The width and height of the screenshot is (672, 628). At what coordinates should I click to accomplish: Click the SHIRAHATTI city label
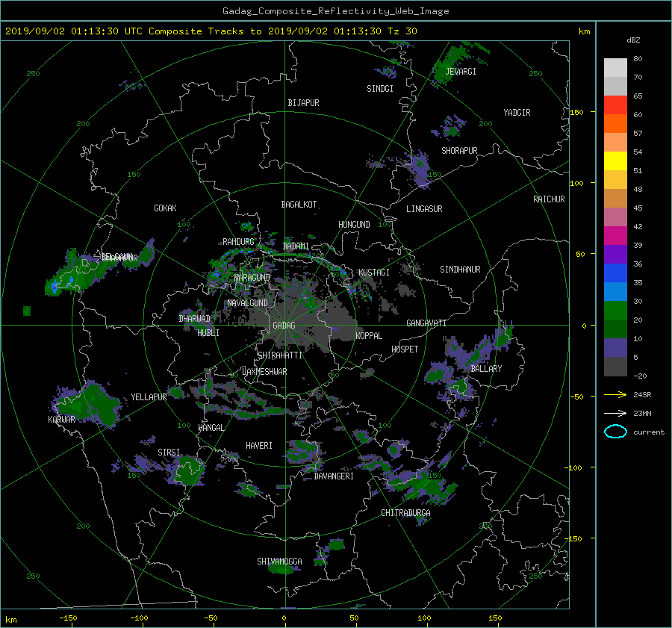[280, 355]
